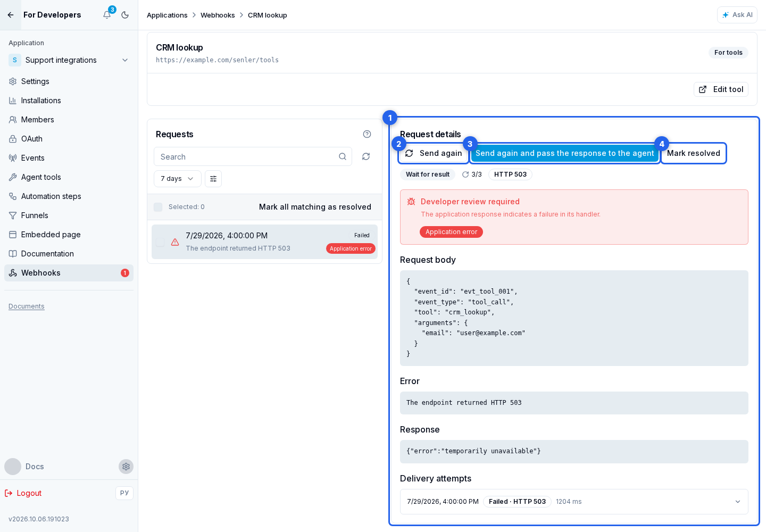Click the Agent tools wrench icon
Image resolution: width=766 pixels, height=532 pixels.
(x=13, y=177)
